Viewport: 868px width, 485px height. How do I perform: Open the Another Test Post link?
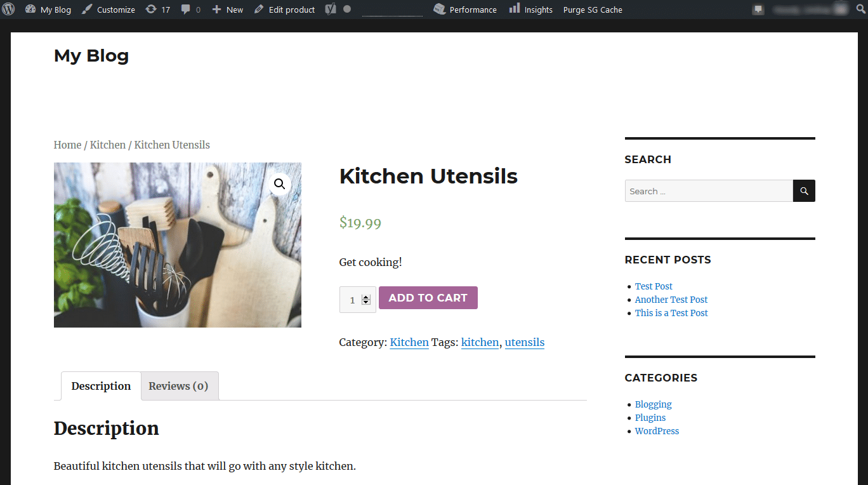tap(671, 299)
